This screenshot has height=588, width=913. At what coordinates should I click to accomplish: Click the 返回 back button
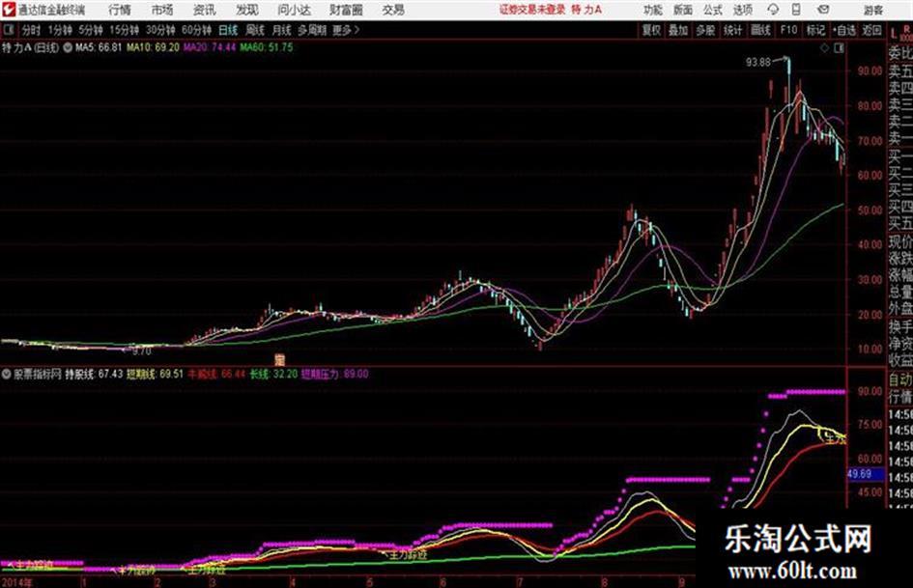tap(871, 30)
